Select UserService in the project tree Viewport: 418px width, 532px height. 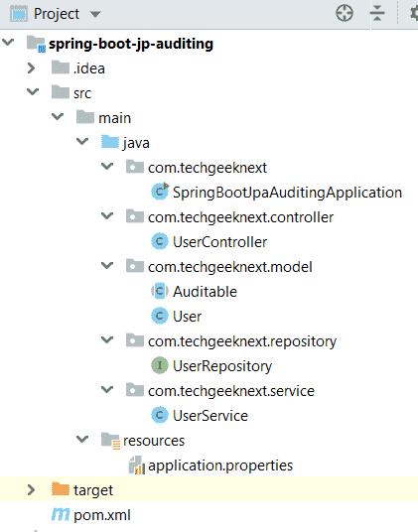click(x=210, y=416)
